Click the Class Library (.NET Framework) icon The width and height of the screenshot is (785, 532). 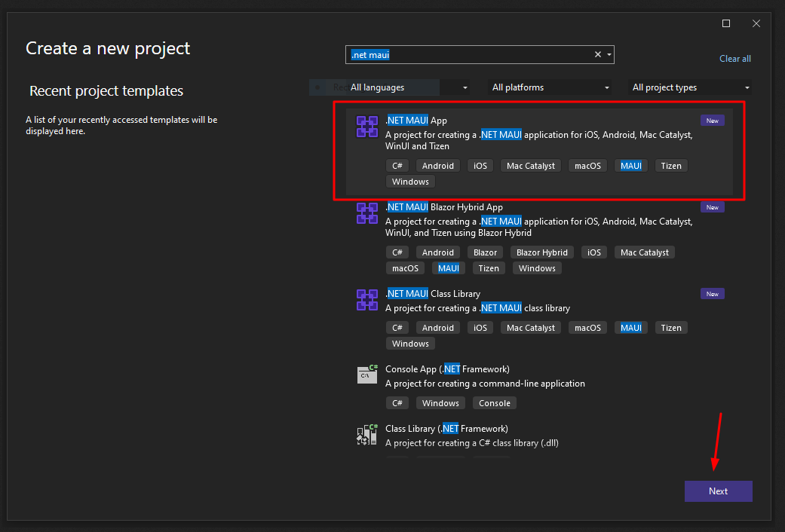[367, 434]
